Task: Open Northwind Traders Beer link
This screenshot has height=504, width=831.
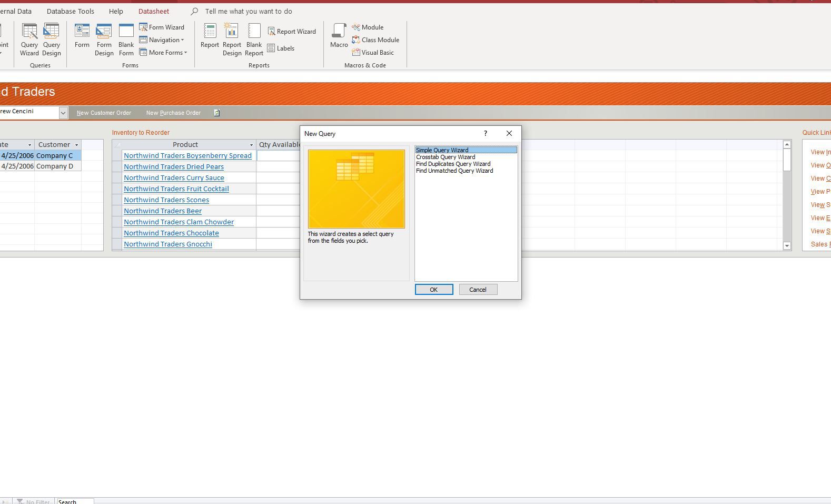Action: [x=163, y=211]
